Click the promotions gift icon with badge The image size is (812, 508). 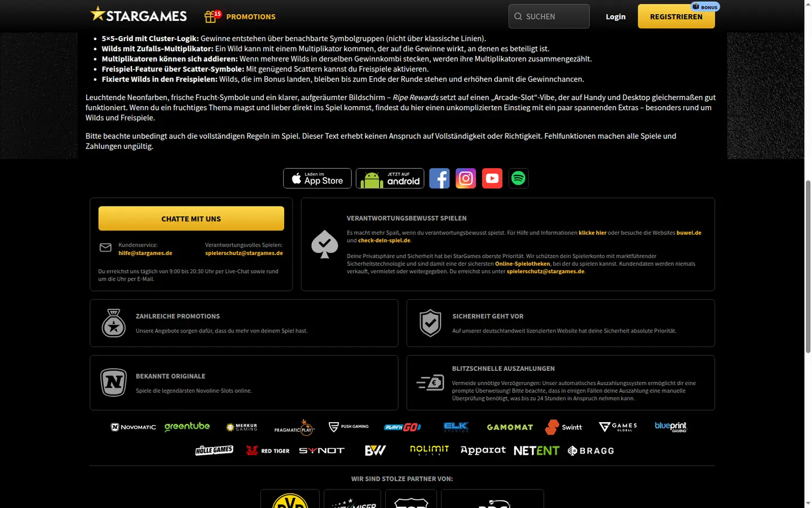(212, 16)
